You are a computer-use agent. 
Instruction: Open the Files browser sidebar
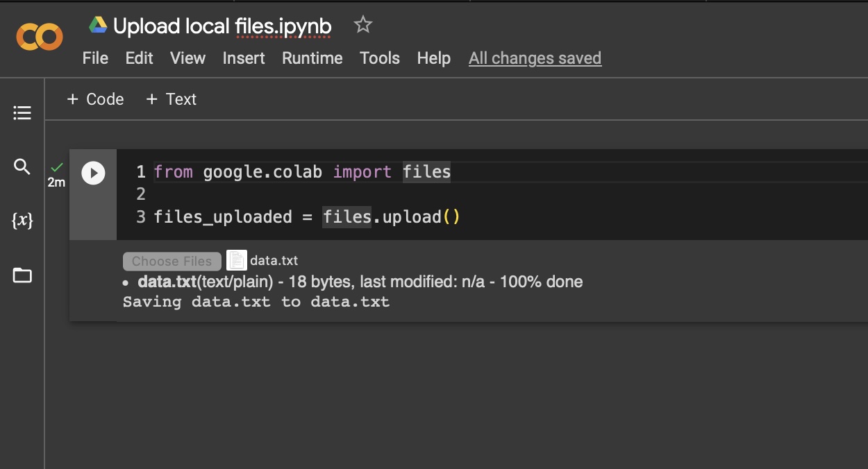tap(22, 275)
